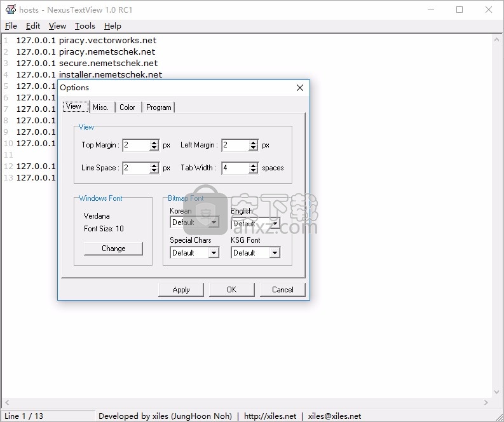504x422 pixels.
Task: Open the Edit menu
Action: click(33, 26)
